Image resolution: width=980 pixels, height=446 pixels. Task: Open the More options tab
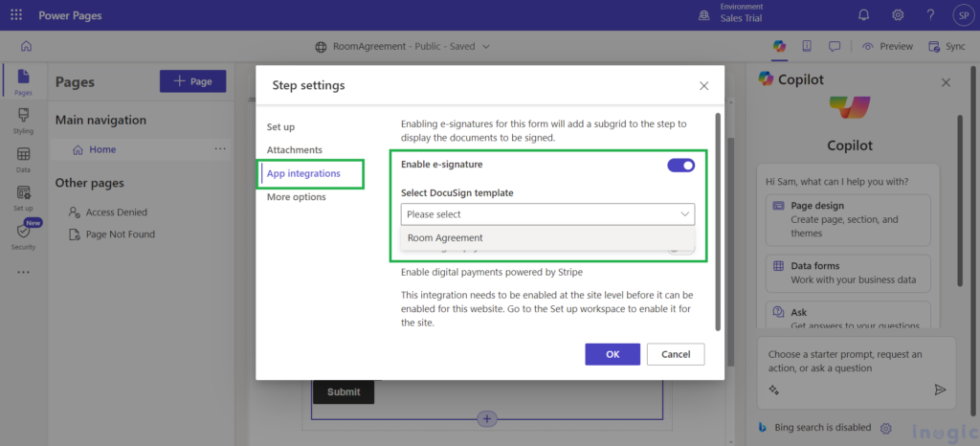click(297, 197)
